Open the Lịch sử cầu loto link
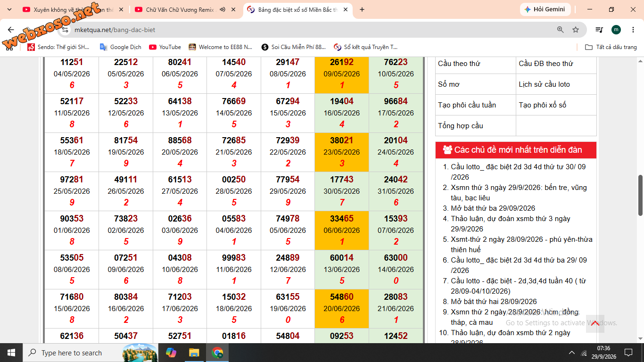644x362 pixels. click(x=544, y=84)
